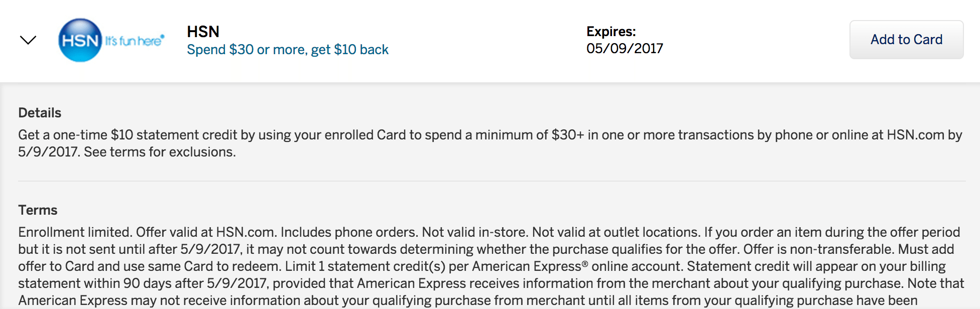980x309 pixels.
Task: Click the 'It's fun here' logo tagline
Action: (x=135, y=40)
